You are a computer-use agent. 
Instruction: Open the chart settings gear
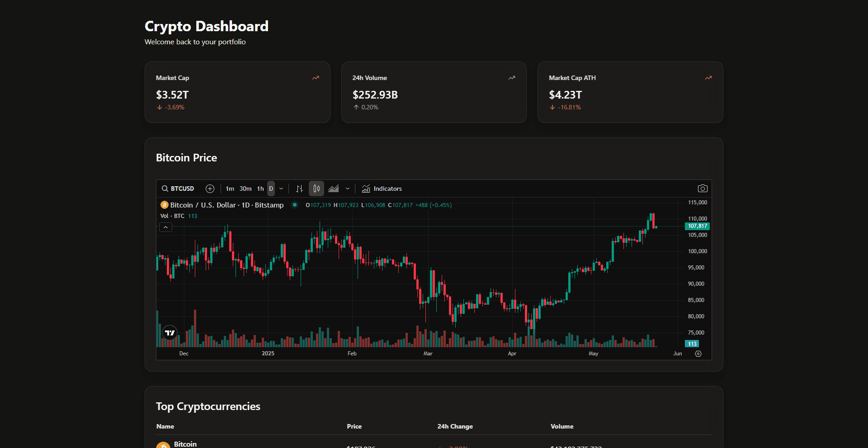pos(698,354)
